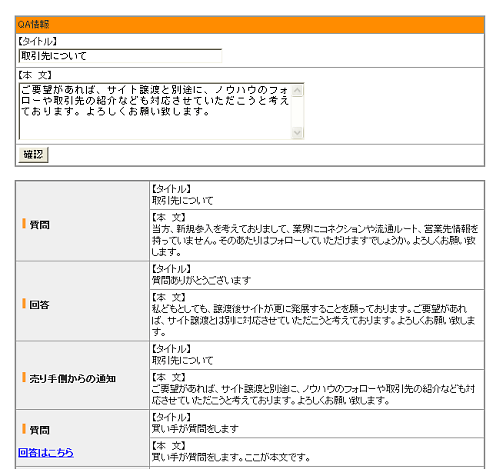Viewport: 500px width, 469px height.
Task: Click the orange QA情報 header bar
Action: pos(250,25)
